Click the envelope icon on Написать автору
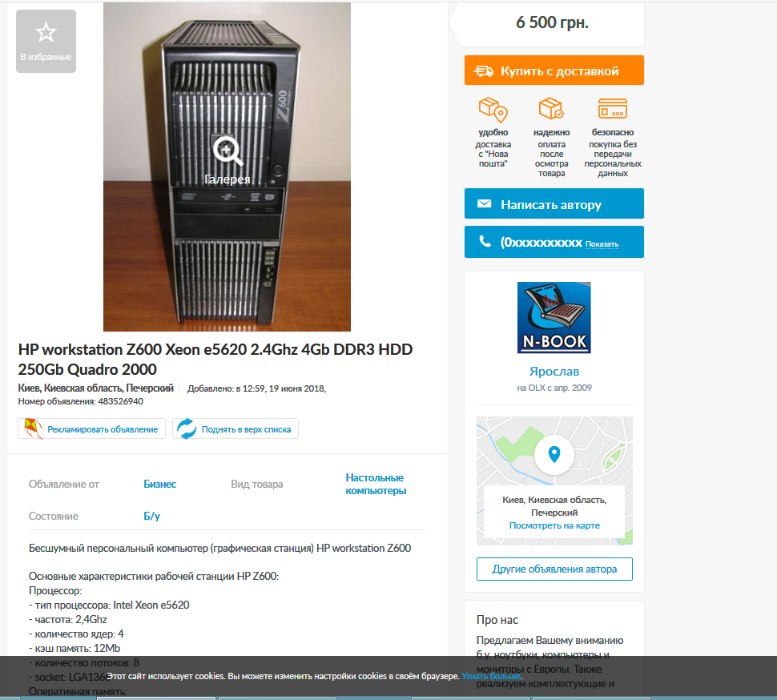This screenshot has width=777, height=700. pyautogui.click(x=484, y=203)
